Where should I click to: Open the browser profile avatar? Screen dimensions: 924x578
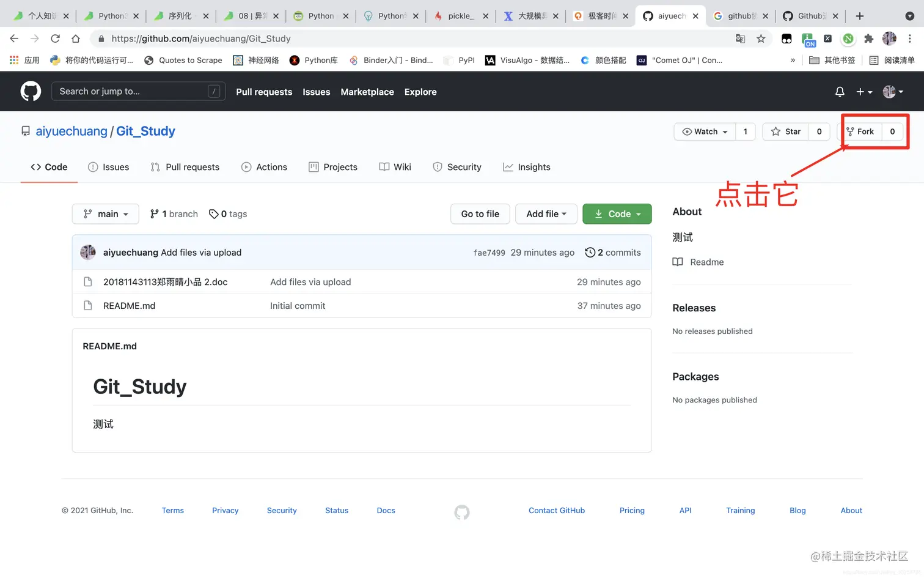click(889, 39)
